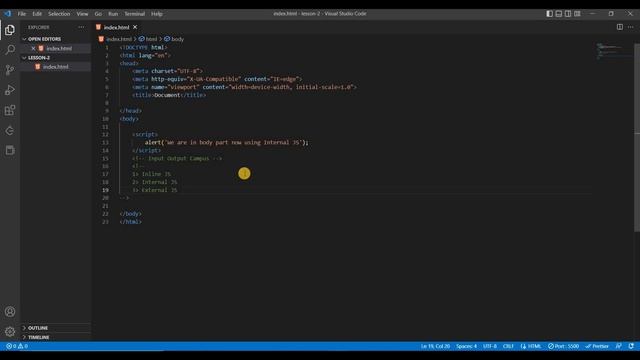The width and height of the screenshot is (640, 360).
Task: Change the Spaces: 4 indentation setting
Action: (x=466, y=346)
